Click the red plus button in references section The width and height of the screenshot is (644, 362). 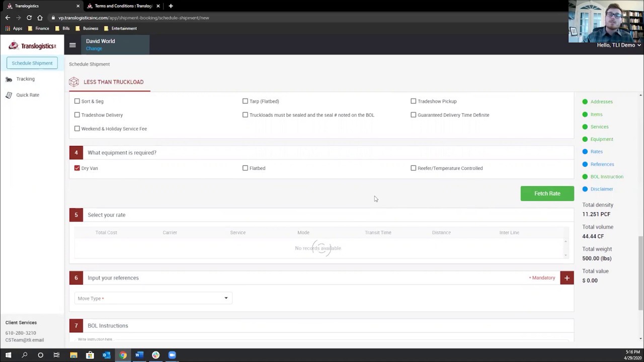pyautogui.click(x=567, y=278)
